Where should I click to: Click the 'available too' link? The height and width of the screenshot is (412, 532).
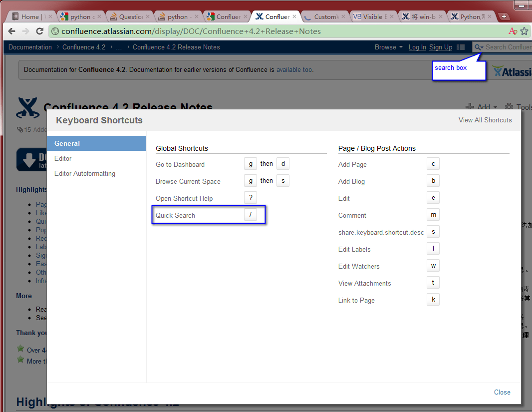294,69
